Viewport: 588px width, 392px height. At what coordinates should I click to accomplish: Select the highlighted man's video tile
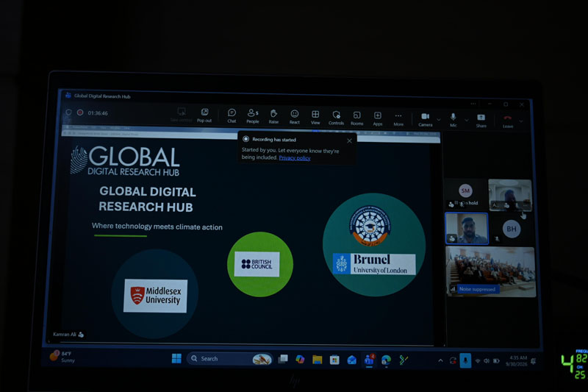tap(467, 229)
